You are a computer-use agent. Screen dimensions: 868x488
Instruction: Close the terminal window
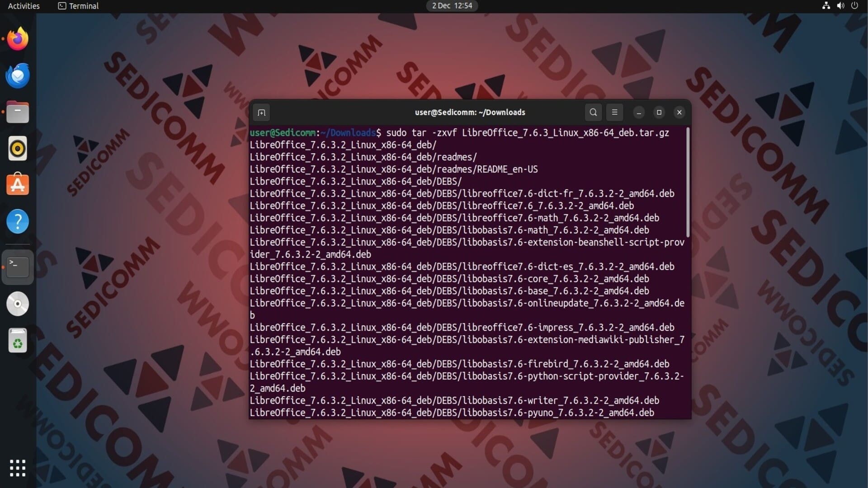tap(679, 113)
